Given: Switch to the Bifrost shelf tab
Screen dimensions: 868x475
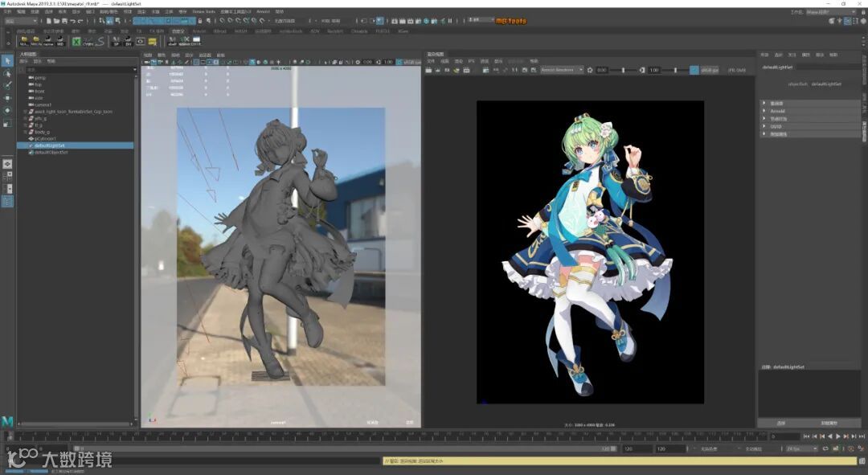Looking at the screenshot, I should pyautogui.click(x=220, y=31).
